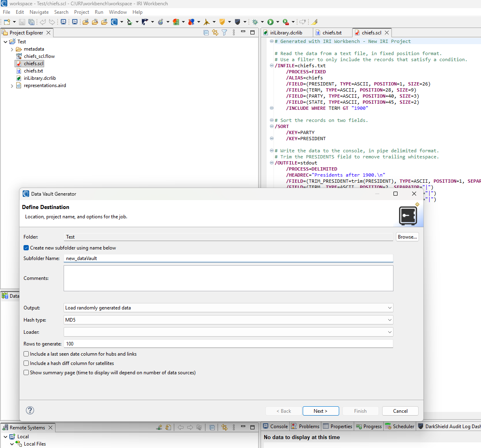Open Project Explorer view menu dots
The height and width of the screenshot is (448, 481).
(234, 32)
